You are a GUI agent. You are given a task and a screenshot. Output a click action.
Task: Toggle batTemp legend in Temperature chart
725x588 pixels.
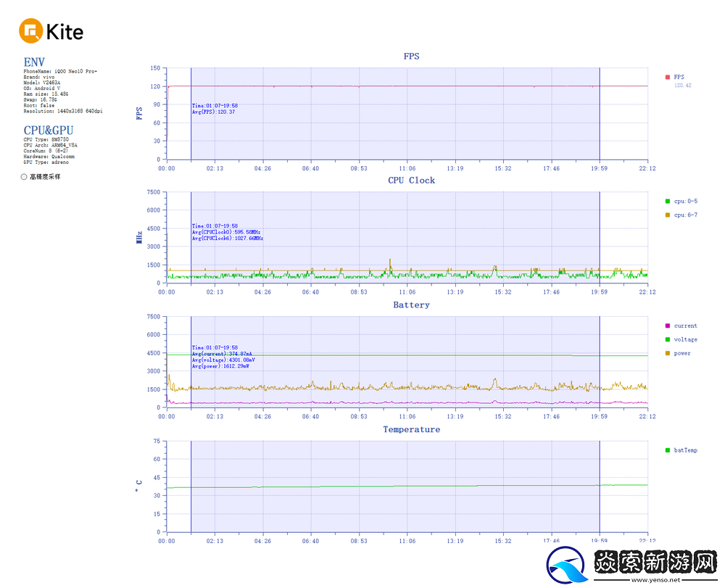(x=668, y=450)
